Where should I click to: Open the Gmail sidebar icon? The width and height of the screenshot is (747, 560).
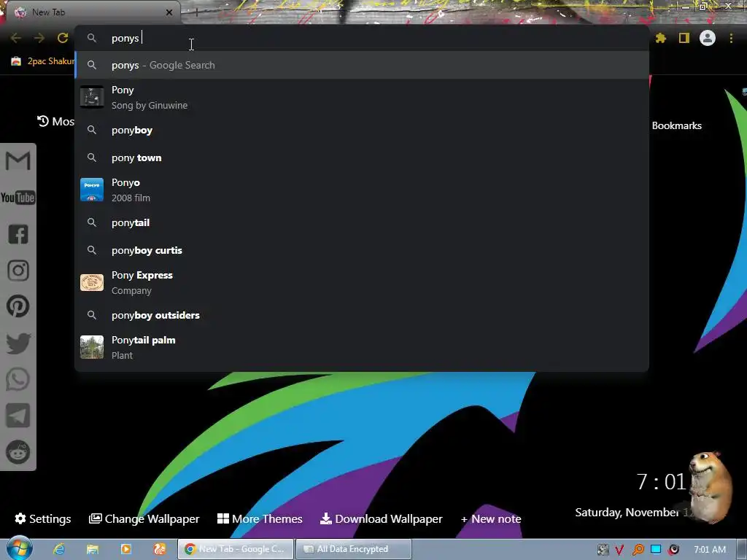(x=18, y=161)
